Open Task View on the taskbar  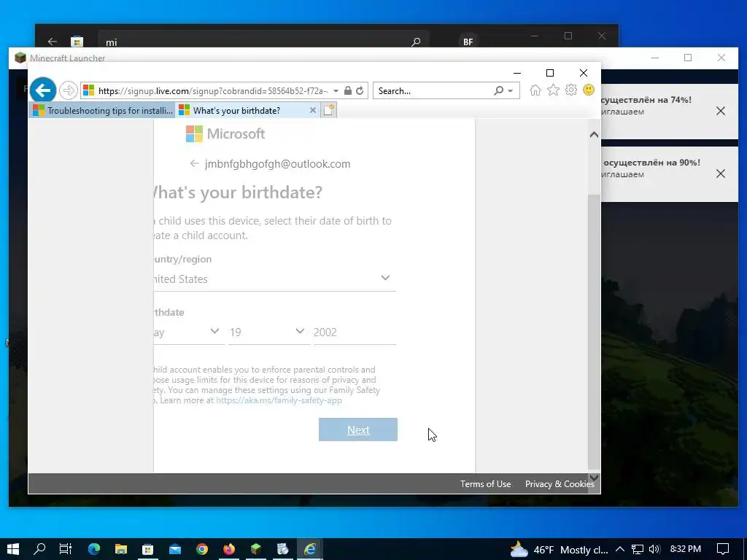click(66, 549)
